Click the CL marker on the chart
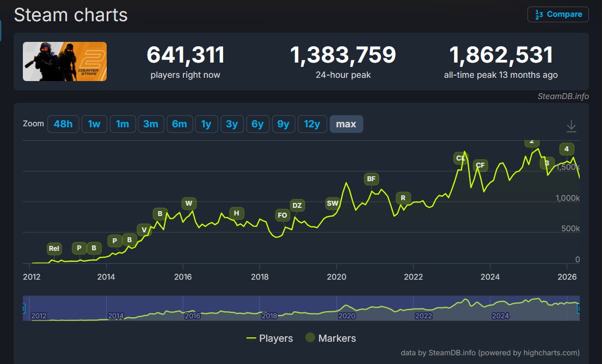The width and height of the screenshot is (602, 364). coord(460,158)
